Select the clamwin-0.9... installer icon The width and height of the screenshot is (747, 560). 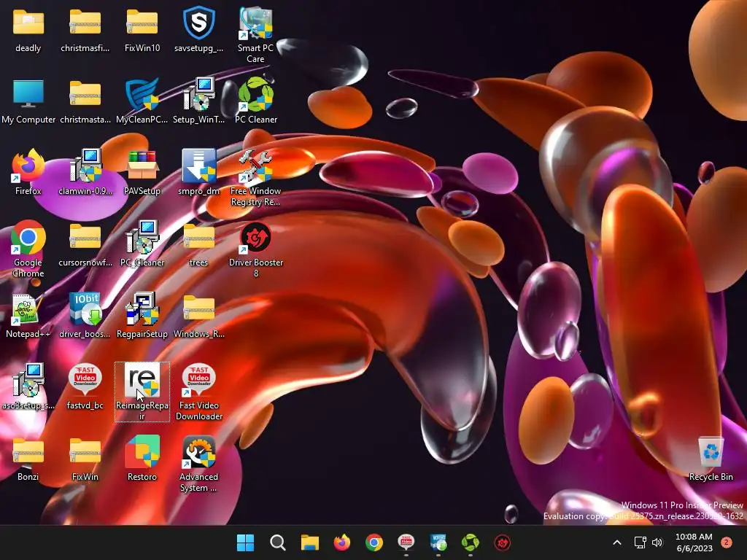pos(85,172)
